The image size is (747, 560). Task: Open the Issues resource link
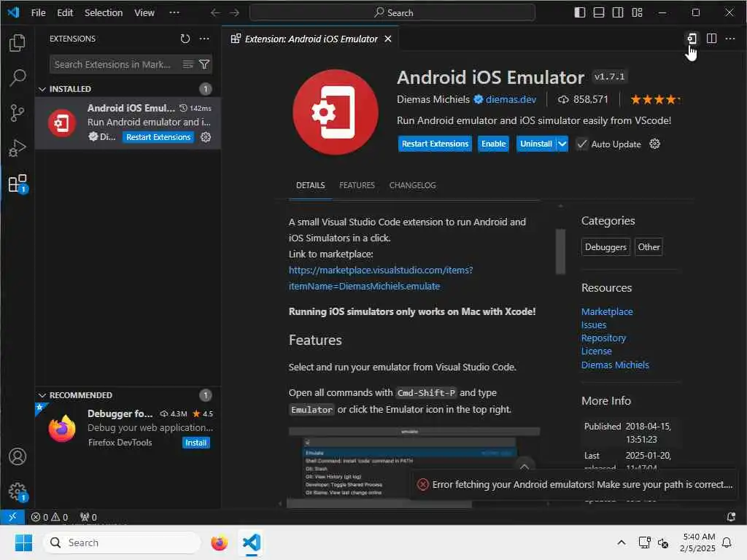(x=594, y=324)
